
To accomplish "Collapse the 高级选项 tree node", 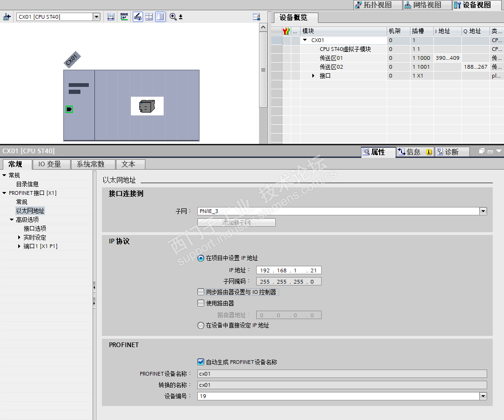I will pyautogui.click(x=12, y=219).
